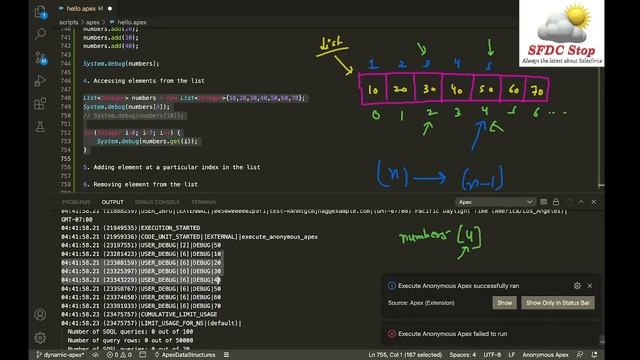Click the publish changes cloud icon in status bar

tap(96, 355)
